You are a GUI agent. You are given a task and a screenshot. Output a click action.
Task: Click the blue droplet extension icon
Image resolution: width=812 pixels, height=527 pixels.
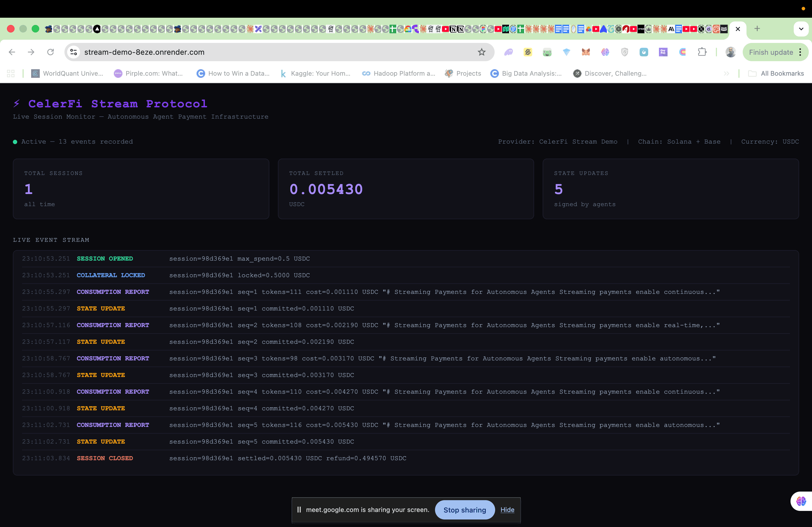pos(644,52)
